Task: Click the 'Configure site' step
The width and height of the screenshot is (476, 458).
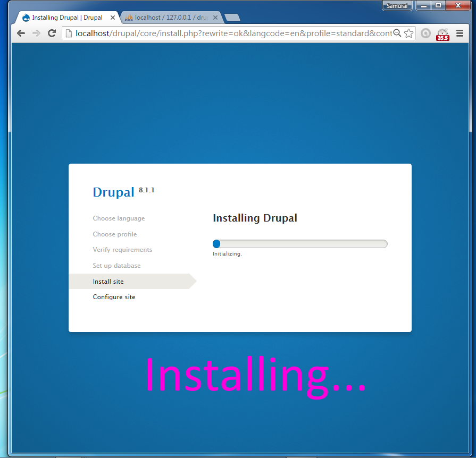Action: pos(114,297)
